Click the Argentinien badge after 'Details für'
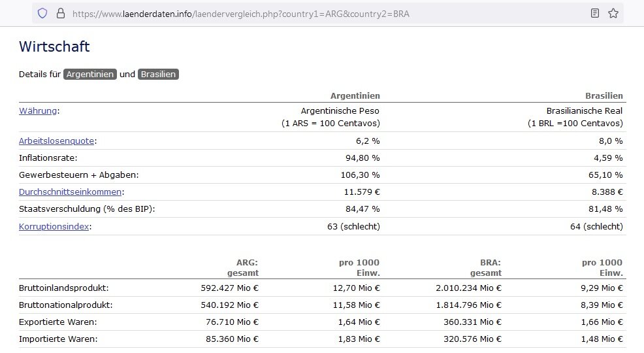This screenshot has height=353, width=644. tap(90, 75)
